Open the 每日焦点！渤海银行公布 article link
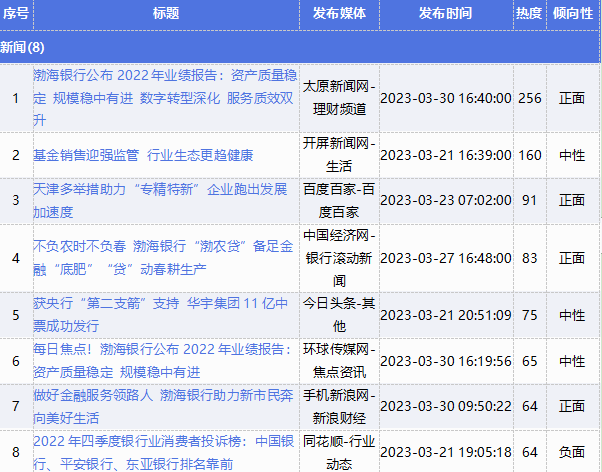The height and width of the screenshot is (472, 602). coord(162,361)
